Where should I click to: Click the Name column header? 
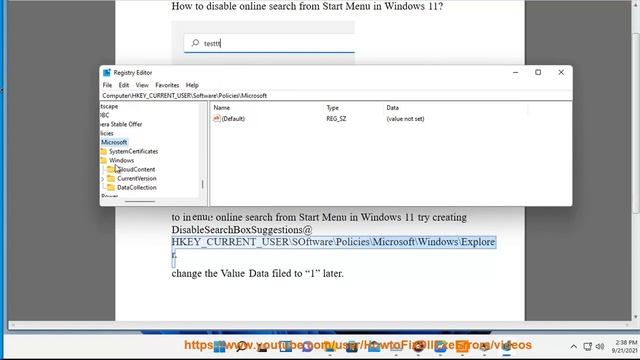pos(222,108)
